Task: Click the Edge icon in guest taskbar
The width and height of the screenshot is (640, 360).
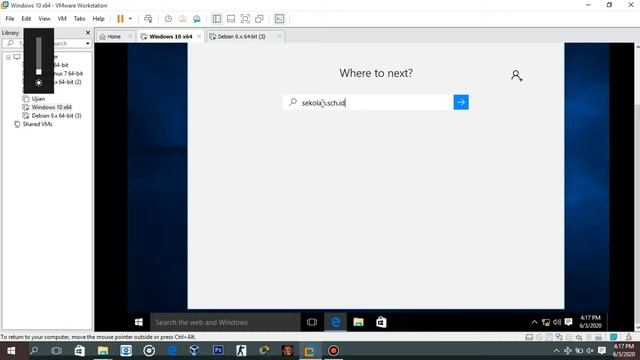Action: click(x=335, y=322)
